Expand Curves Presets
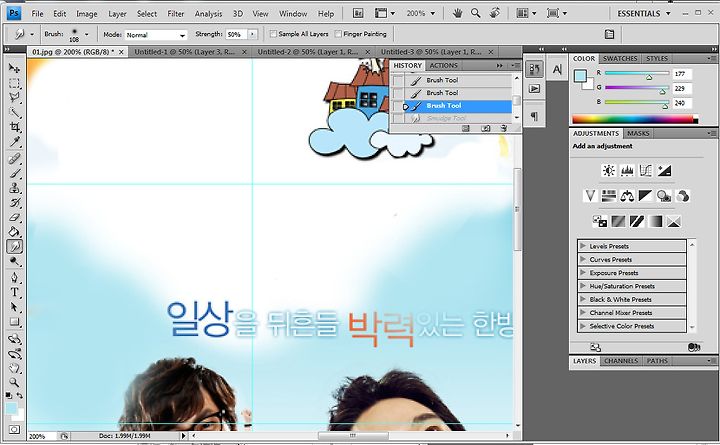Image resolution: width=720 pixels, height=445 pixels. tap(583, 259)
